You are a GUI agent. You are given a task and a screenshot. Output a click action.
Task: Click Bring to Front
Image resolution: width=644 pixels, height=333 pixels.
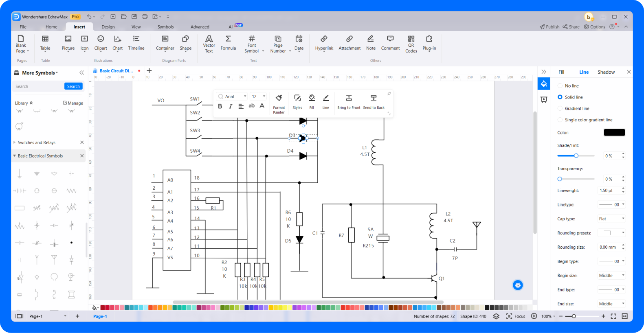tap(349, 102)
